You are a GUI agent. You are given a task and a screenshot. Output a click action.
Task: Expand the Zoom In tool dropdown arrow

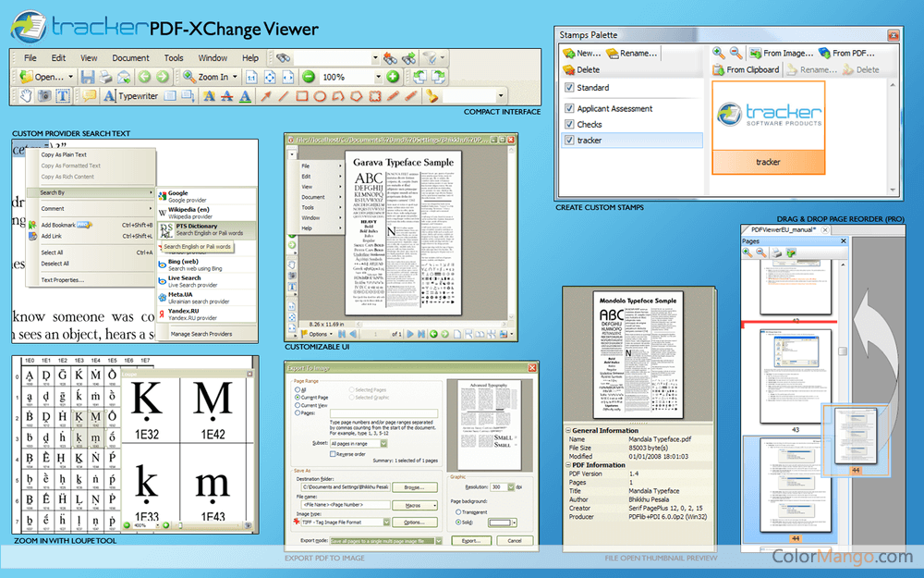235,77
